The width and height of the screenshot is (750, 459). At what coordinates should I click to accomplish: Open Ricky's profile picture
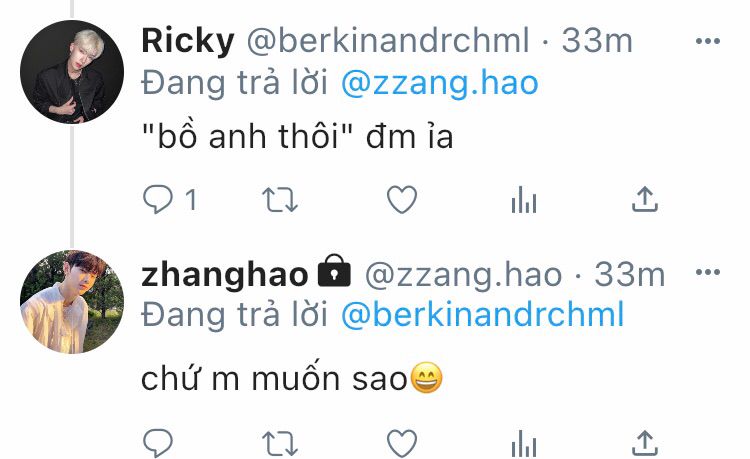click(72, 72)
